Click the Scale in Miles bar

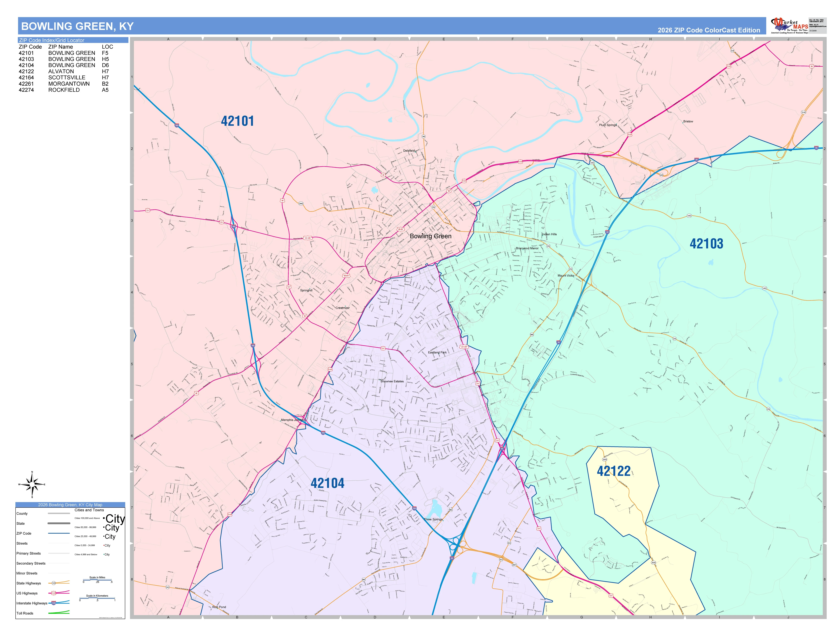98,580
